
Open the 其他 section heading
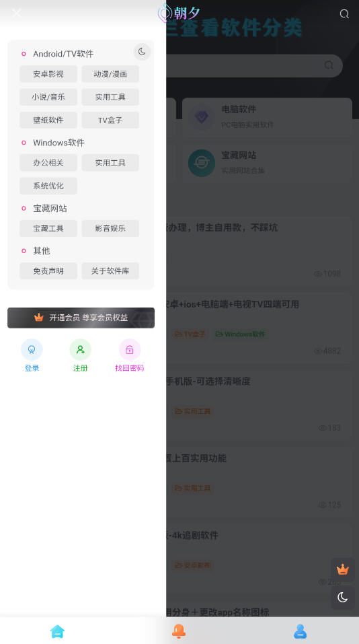pos(42,250)
